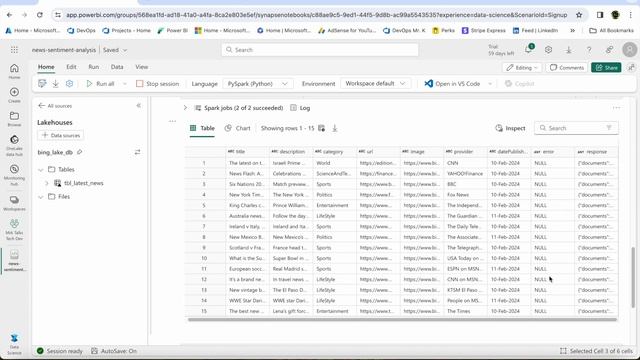Select the Table output view tab

(202, 128)
